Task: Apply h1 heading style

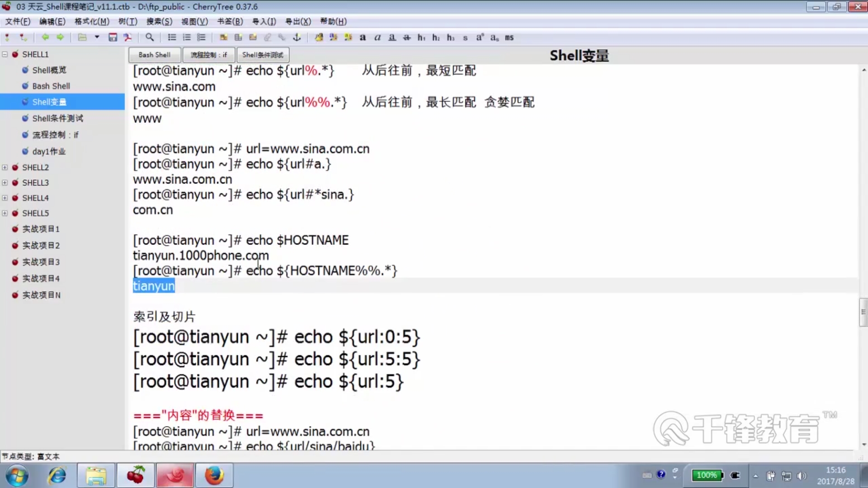Action: (421, 38)
